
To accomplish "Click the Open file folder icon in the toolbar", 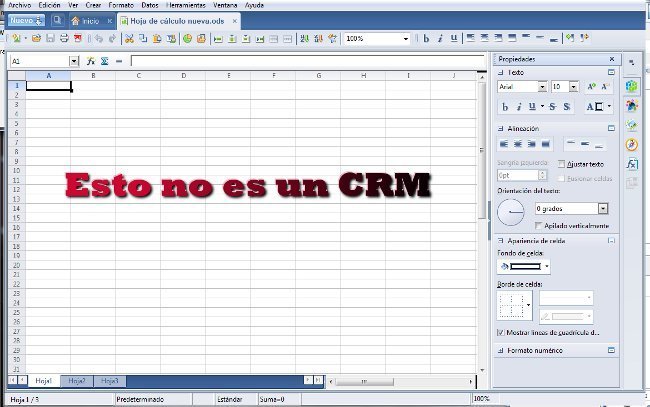I will click(x=36, y=39).
